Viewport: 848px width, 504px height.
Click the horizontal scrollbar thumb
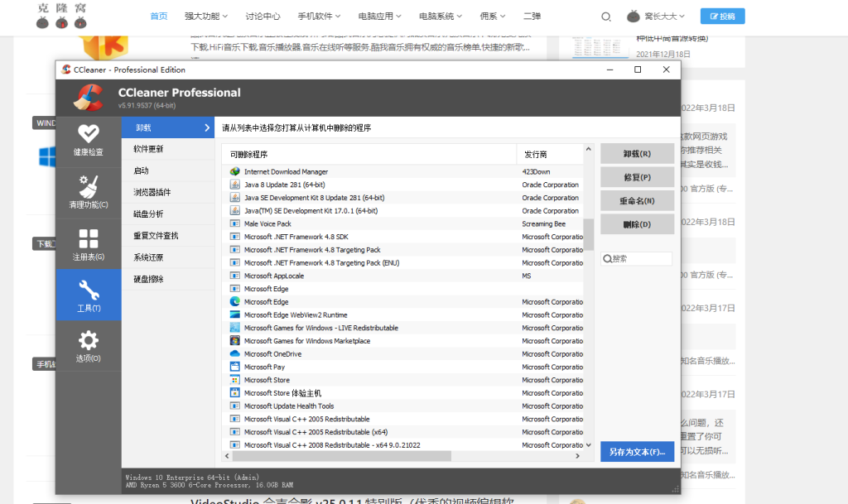coord(342,456)
